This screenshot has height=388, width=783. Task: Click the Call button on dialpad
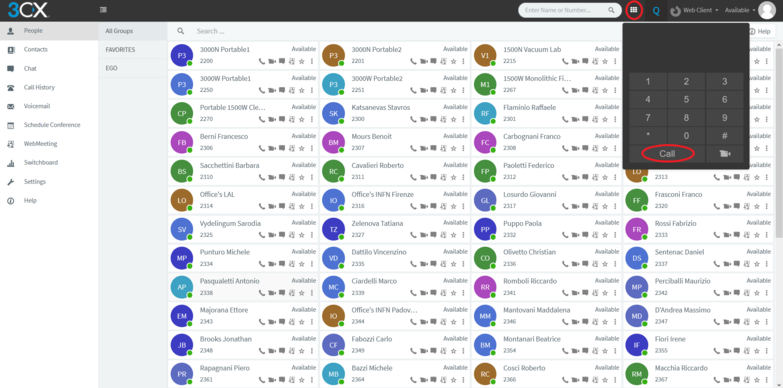pos(667,154)
